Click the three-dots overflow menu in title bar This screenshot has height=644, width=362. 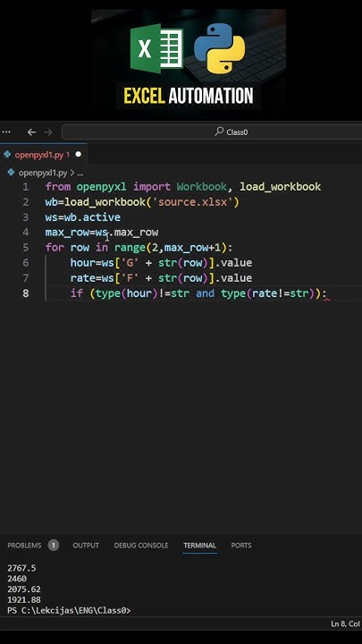coord(5,132)
